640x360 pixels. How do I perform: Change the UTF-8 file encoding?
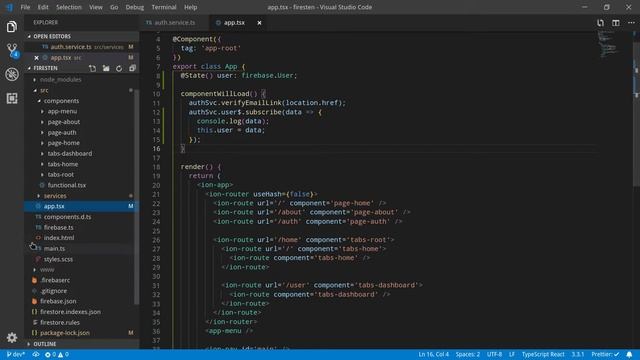[494, 354]
